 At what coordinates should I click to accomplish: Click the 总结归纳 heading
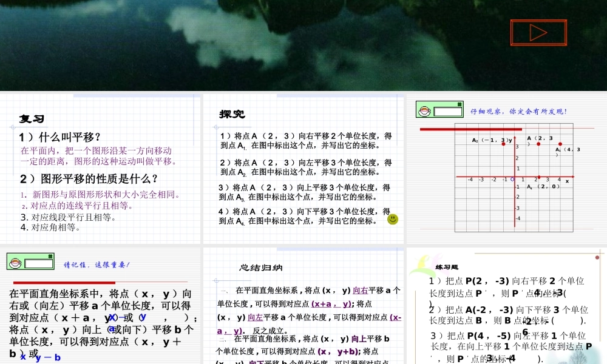[261, 268]
